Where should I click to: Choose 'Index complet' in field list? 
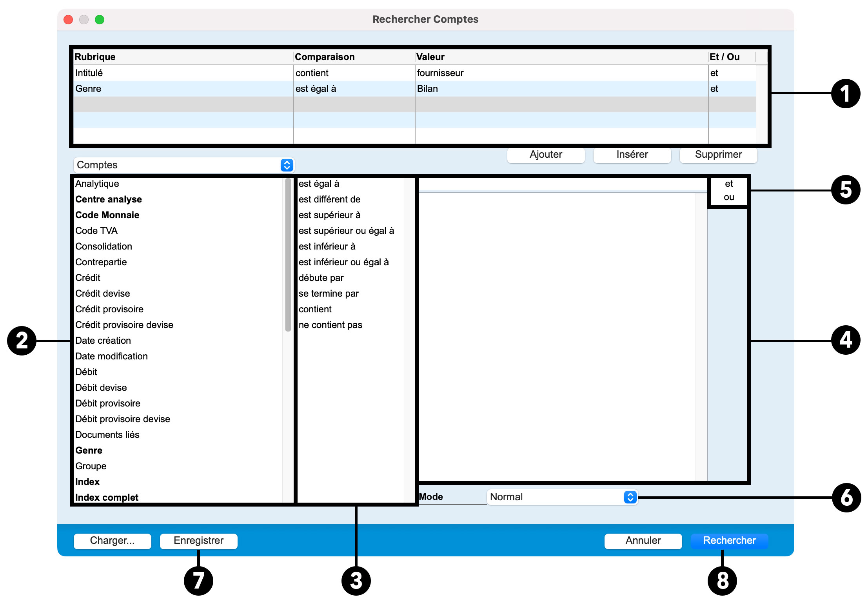[x=107, y=498]
